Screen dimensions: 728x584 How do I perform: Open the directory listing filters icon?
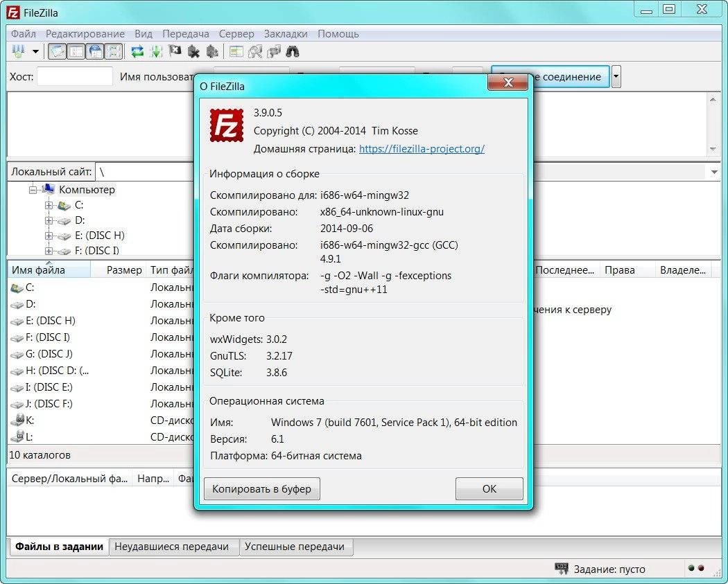(x=236, y=51)
